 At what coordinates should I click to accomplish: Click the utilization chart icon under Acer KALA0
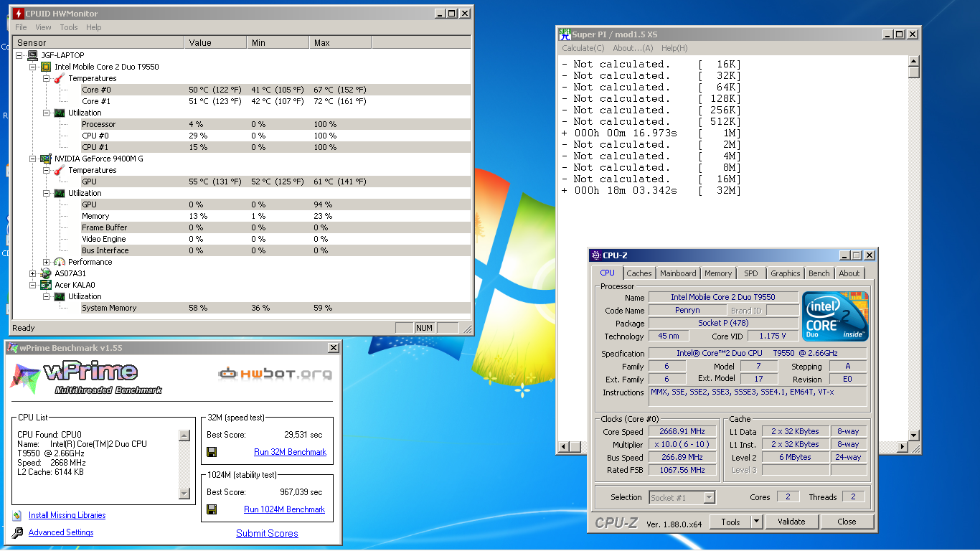click(x=60, y=296)
